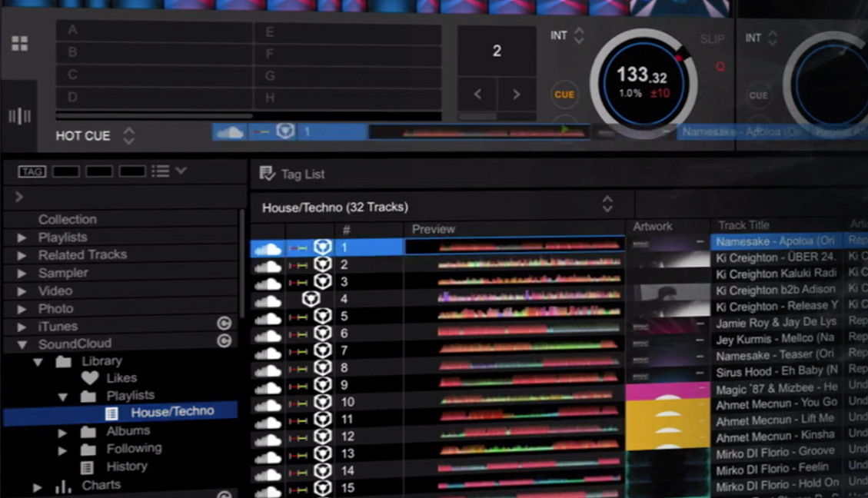Toggle the SLIP mode on deck
The height and width of the screenshot is (498, 868).
pyautogui.click(x=712, y=39)
